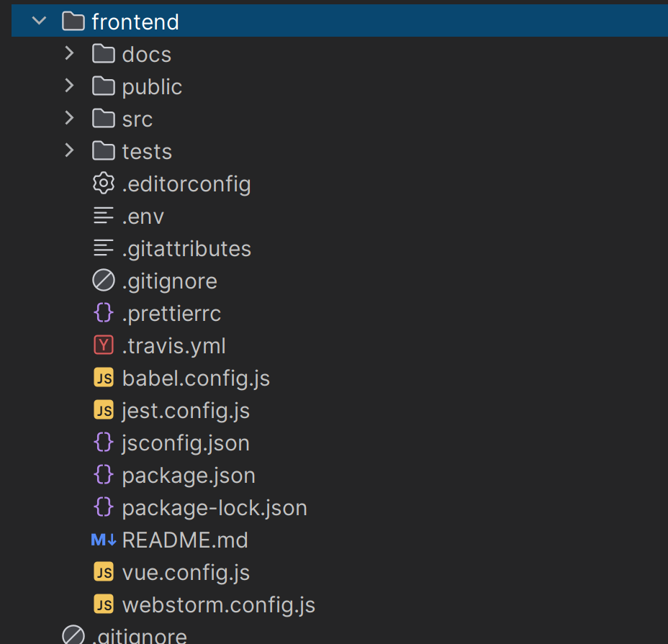Click the gear icon beside .editorconfig
The image size is (668, 644).
[x=104, y=184]
